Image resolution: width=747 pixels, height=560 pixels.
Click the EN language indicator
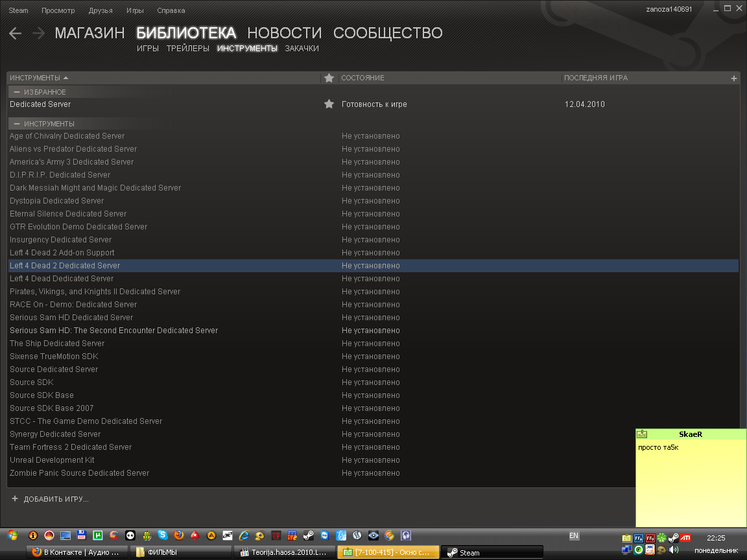pos(574,536)
